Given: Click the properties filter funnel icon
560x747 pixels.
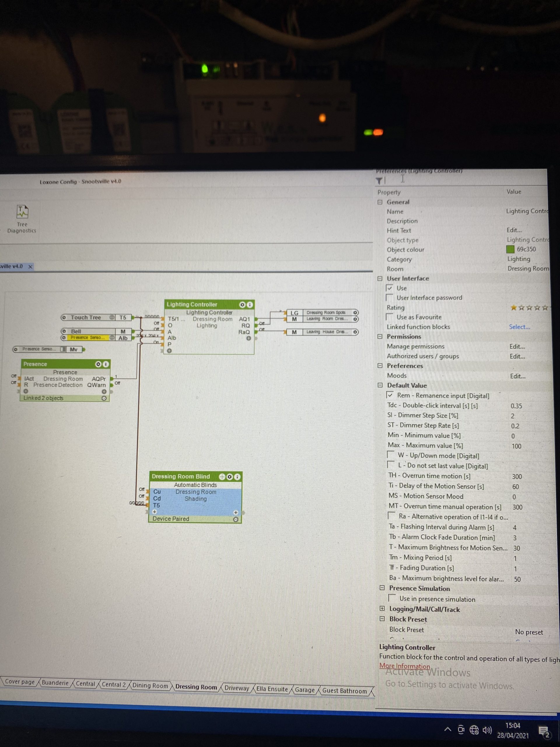Looking at the screenshot, I should point(379,181).
